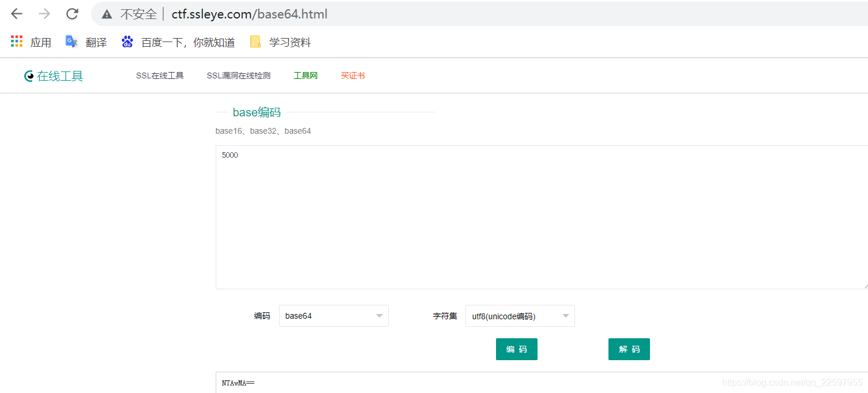
Task: Click the Google 翻译 bookmark icon
Action: (x=71, y=41)
